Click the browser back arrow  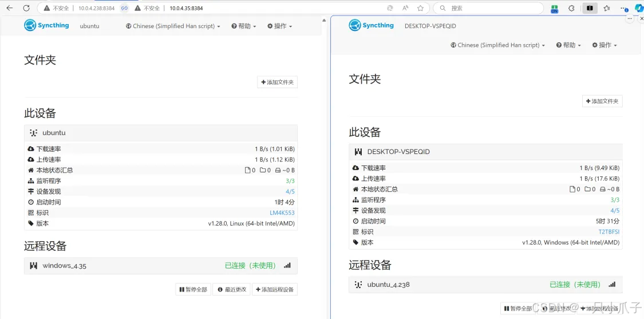tap(10, 8)
